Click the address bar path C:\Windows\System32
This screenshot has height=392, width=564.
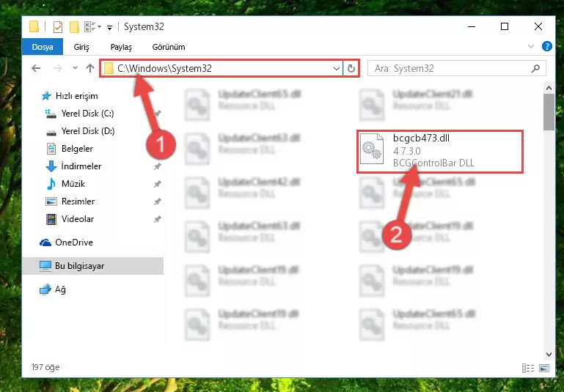pos(164,68)
